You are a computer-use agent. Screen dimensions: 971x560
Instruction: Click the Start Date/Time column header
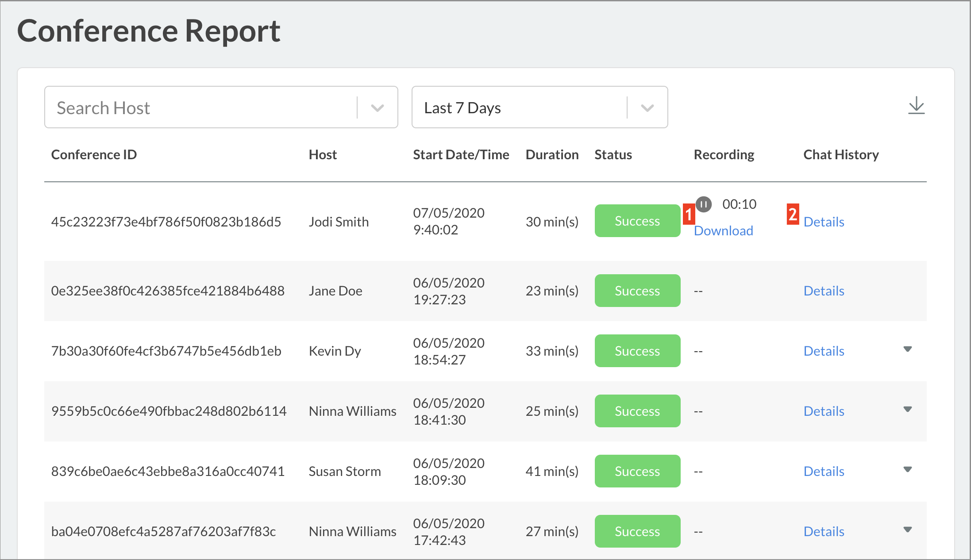[461, 154]
